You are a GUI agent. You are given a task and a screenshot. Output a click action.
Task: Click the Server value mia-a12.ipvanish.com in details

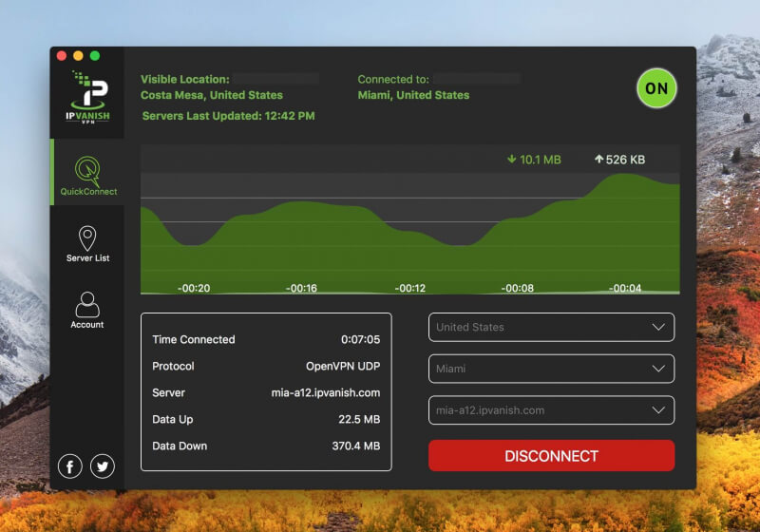coord(325,393)
